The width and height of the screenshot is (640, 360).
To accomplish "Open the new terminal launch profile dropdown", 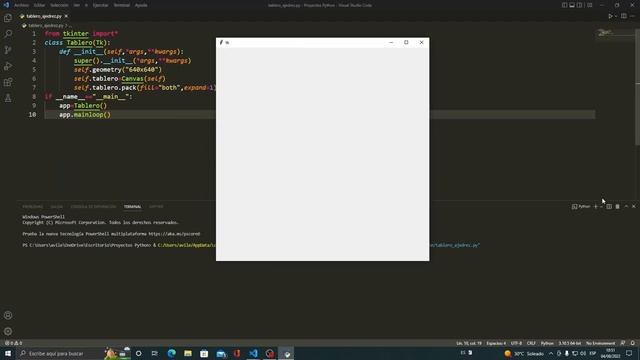I will pyautogui.click(x=601, y=207).
